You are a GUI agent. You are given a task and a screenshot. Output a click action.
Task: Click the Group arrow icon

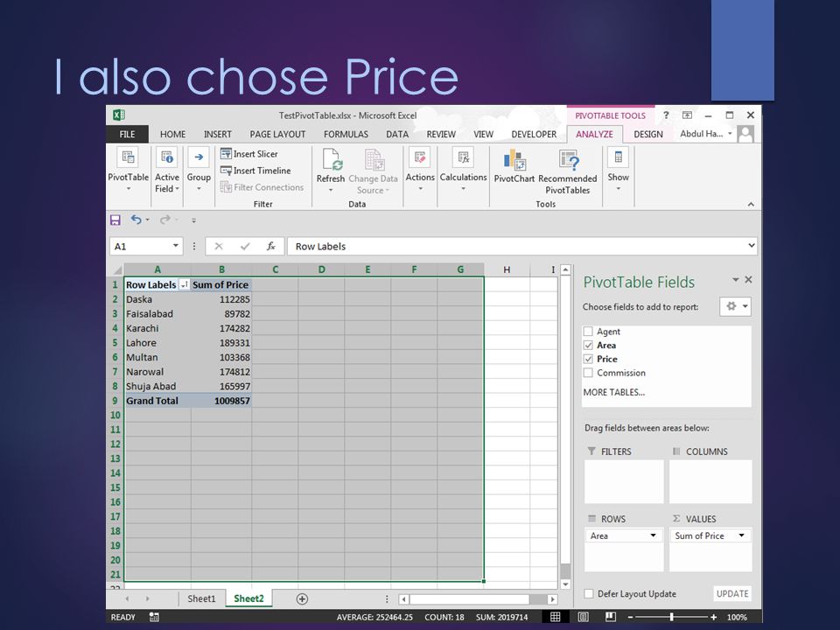pyautogui.click(x=199, y=157)
